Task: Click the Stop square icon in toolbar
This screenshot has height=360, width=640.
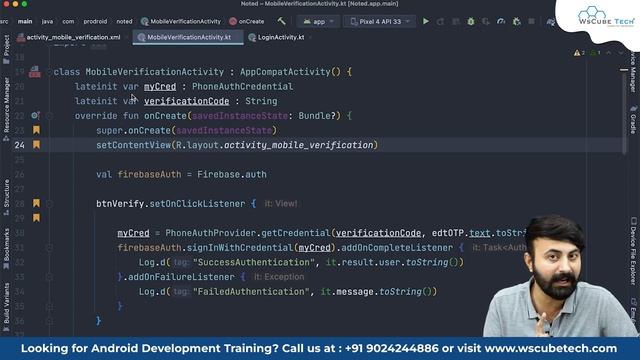Action: (531, 21)
